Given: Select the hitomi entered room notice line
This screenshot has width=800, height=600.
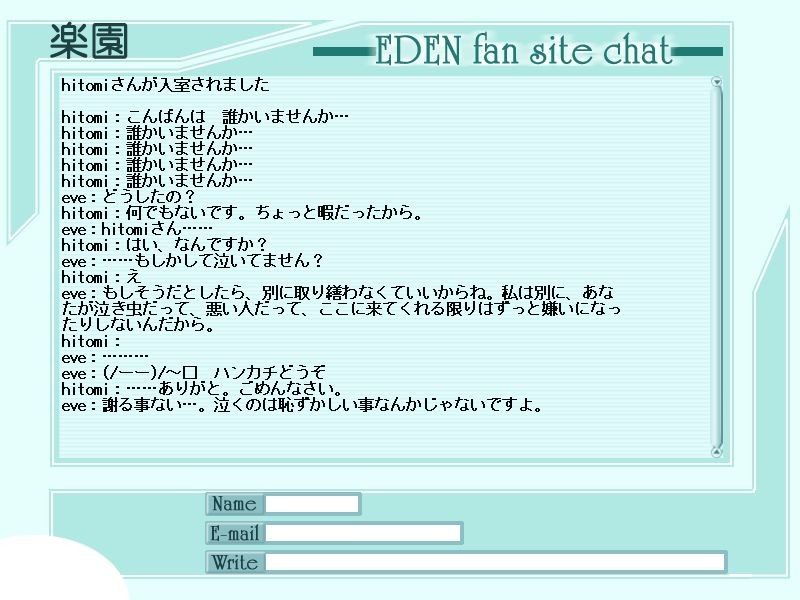Looking at the screenshot, I should (165, 84).
